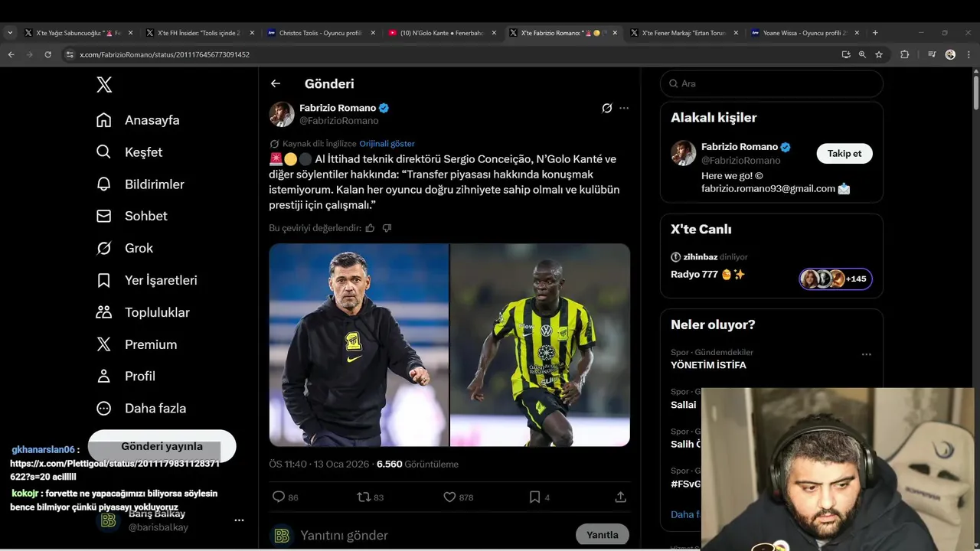Open Fabrizio Romano in Alakalı kişiler

pyautogui.click(x=740, y=147)
